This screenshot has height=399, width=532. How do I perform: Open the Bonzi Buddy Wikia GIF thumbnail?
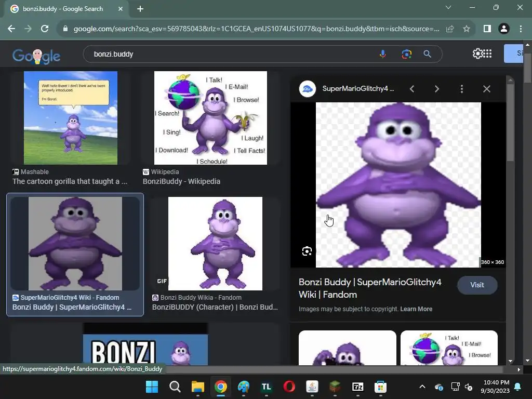(x=215, y=244)
